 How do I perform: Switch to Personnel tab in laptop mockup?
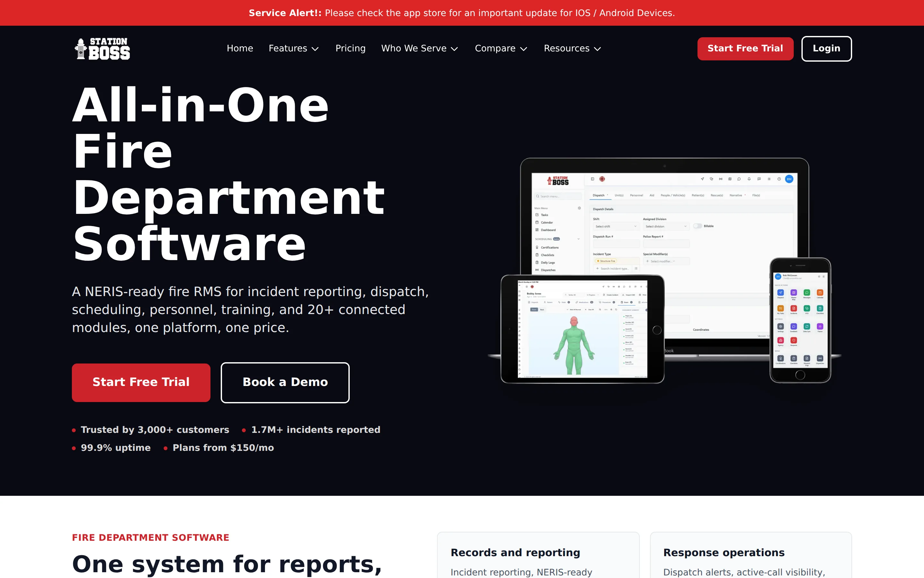pos(637,195)
